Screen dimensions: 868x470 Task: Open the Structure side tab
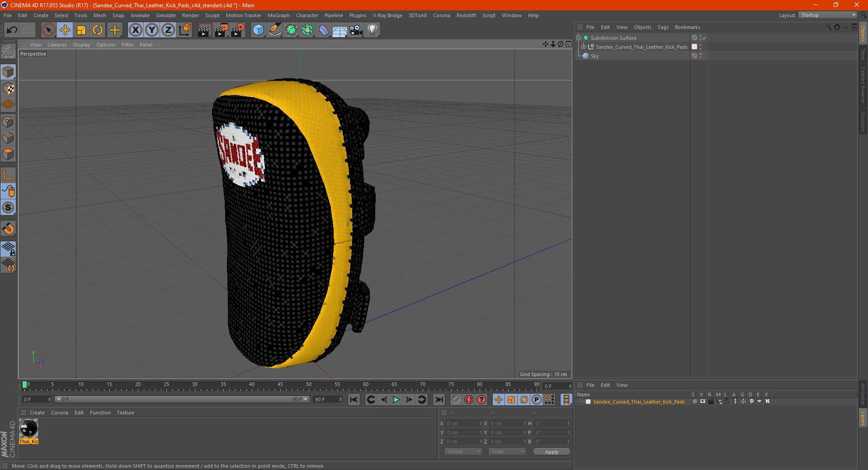pos(863,121)
